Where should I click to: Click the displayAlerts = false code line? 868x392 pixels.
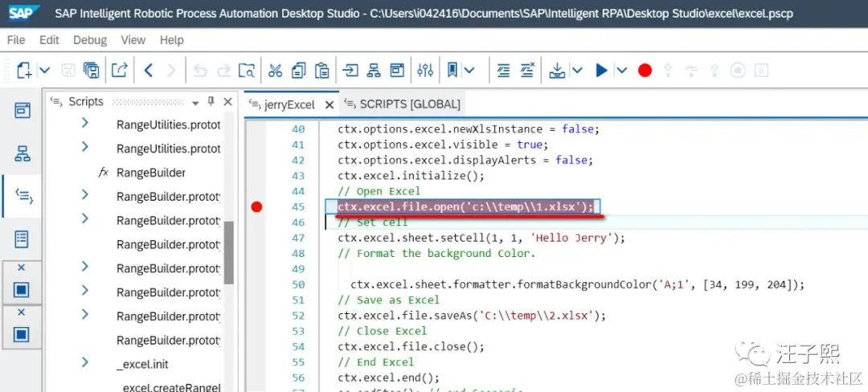tap(465, 160)
